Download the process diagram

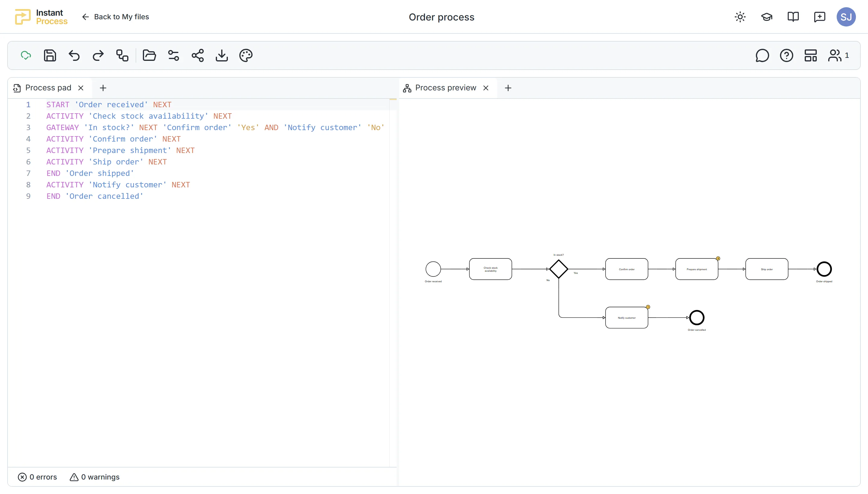point(222,55)
